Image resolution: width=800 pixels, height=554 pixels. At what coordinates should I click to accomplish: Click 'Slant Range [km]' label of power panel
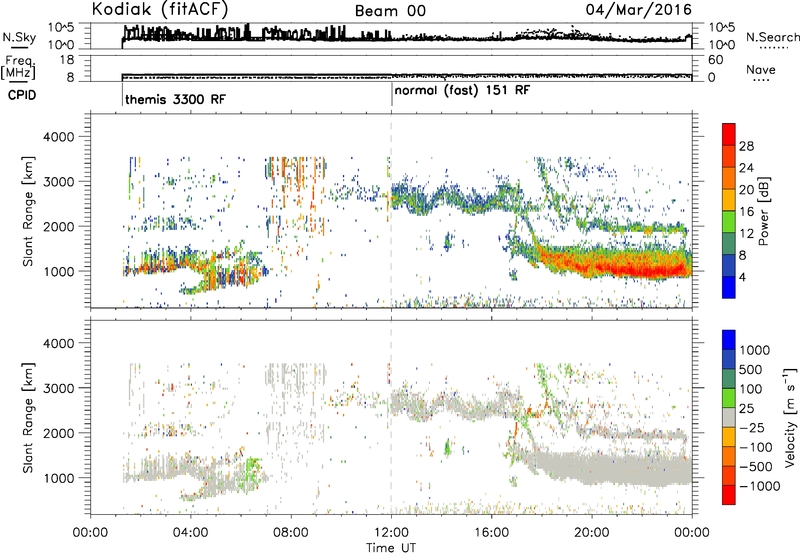pyautogui.click(x=28, y=211)
